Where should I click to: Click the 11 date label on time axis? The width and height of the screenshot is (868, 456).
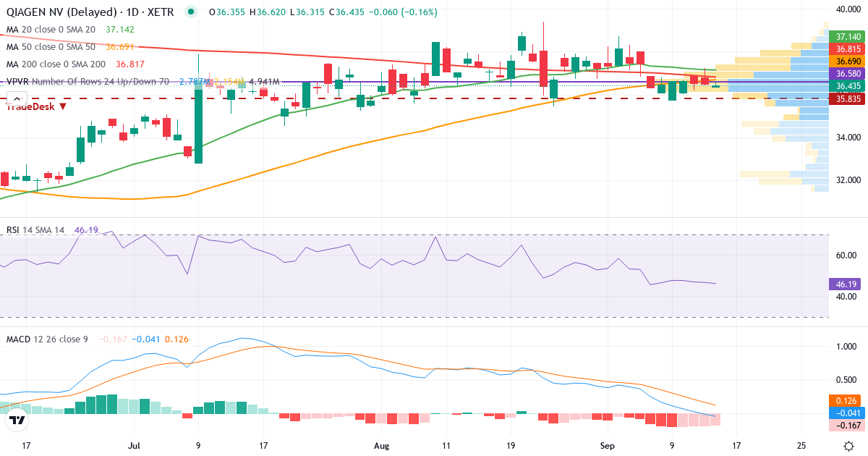coord(445,446)
